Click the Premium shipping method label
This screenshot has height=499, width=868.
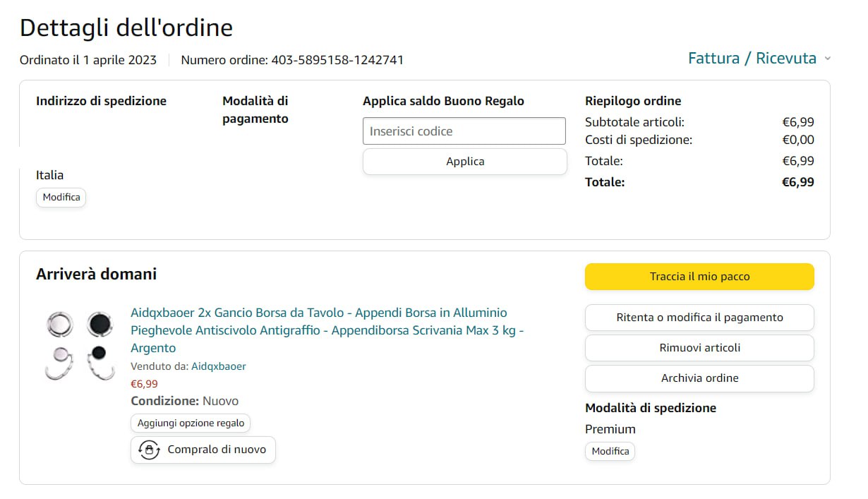pyautogui.click(x=610, y=429)
